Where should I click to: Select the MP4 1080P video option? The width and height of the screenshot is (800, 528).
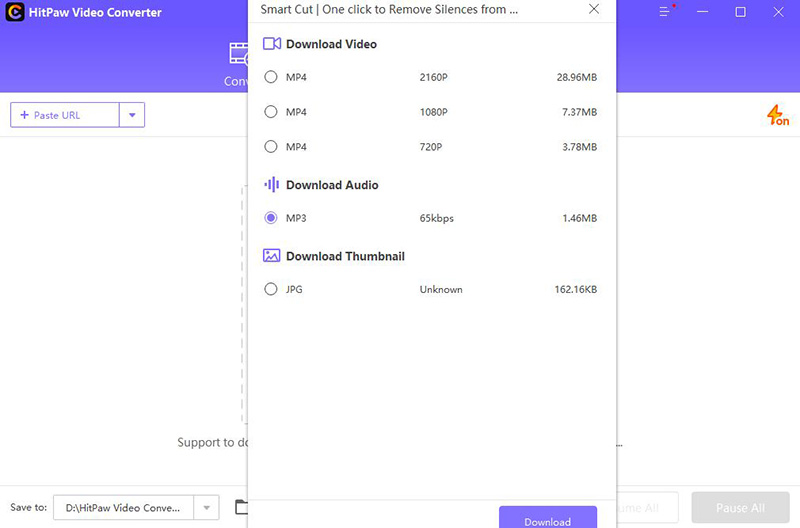pyautogui.click(x=270, y=112)
